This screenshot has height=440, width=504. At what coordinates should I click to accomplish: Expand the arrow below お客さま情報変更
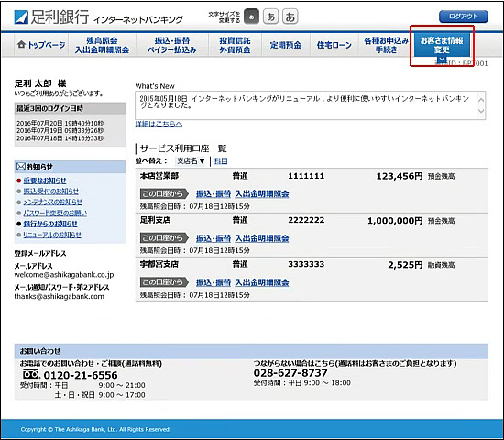point(442,60)
